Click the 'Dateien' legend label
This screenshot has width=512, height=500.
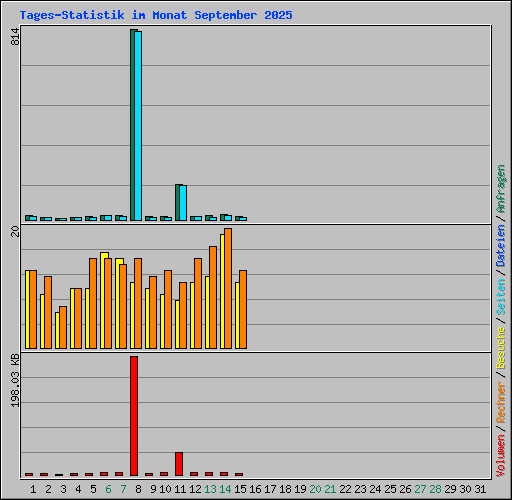[501, 245]
